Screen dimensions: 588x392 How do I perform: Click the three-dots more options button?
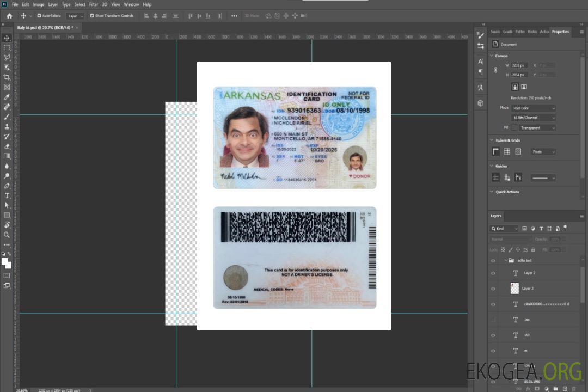(234, 16)
